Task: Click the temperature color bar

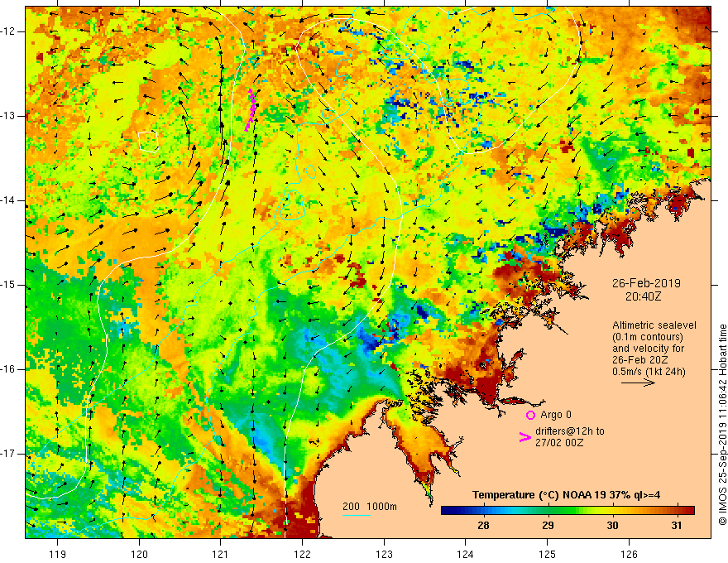Action: (x=568, y=510)
